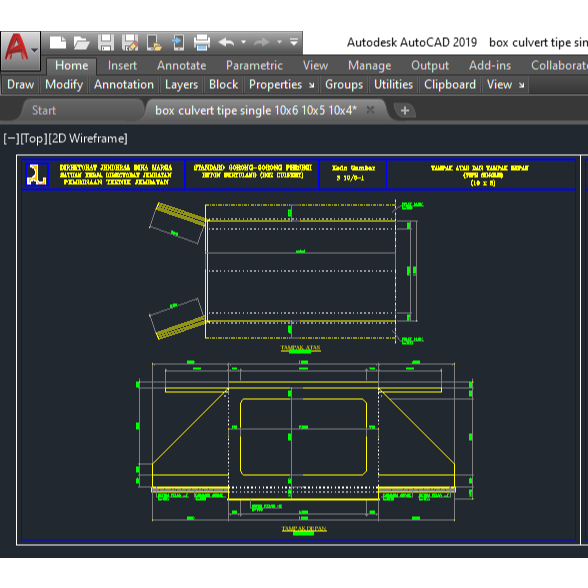588x588 pixels.
Task: Click the TAMPAK DEPAN drawing label
Action: pyautogui.click(x=304, y=529)
